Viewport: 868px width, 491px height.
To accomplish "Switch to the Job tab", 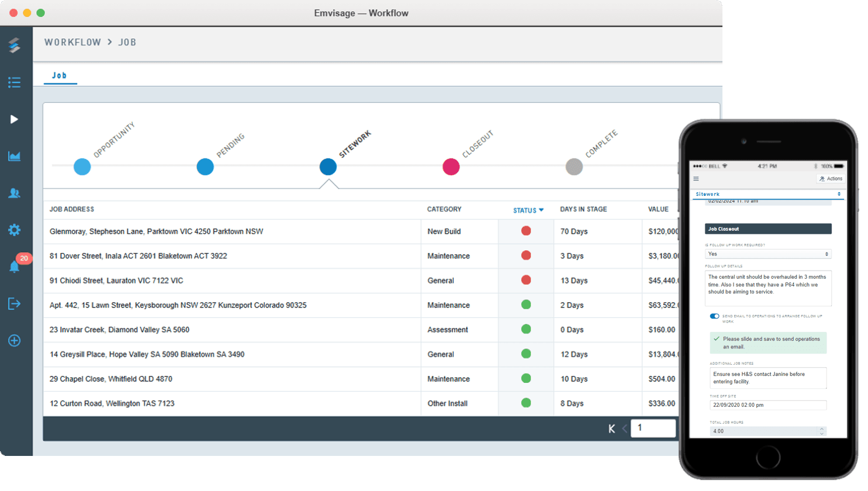I will 60,75.
